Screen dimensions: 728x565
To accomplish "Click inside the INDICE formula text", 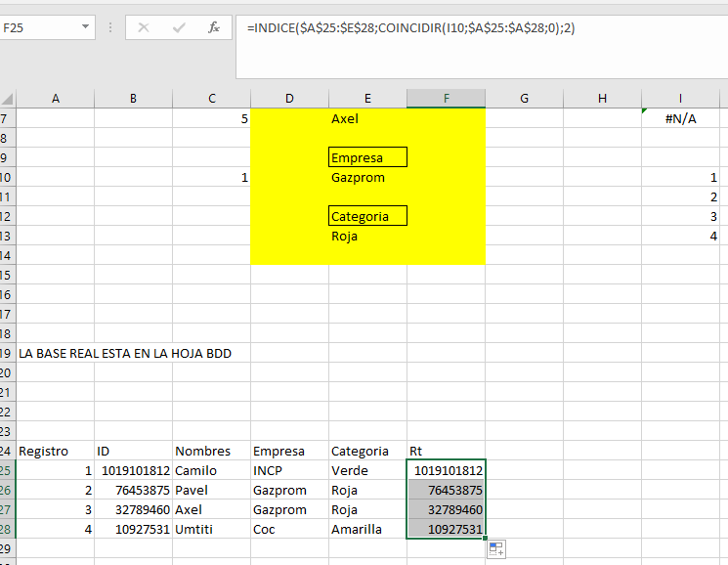I will point(410,27).
